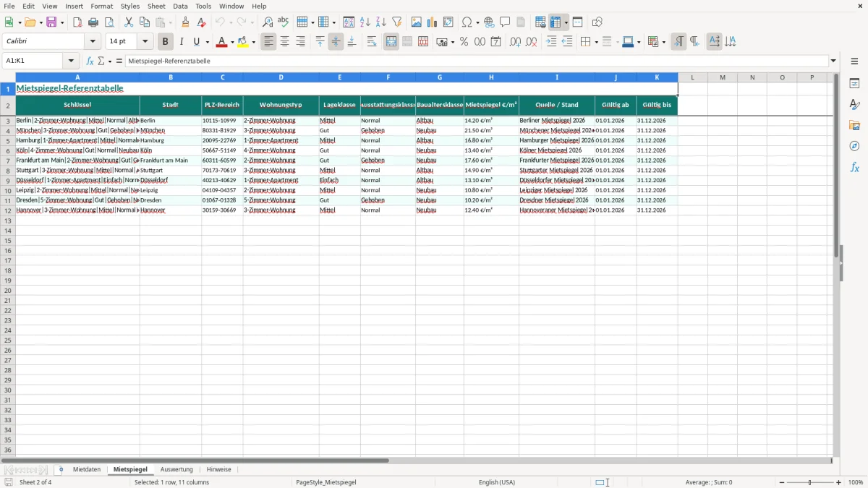Open font color dropdown arrow

click(231, 42)
